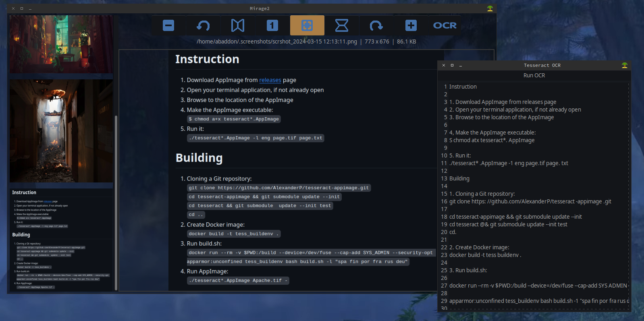Maximize the Mirage2 window
The height and width of the screenshot is (321, 644).
22,8
